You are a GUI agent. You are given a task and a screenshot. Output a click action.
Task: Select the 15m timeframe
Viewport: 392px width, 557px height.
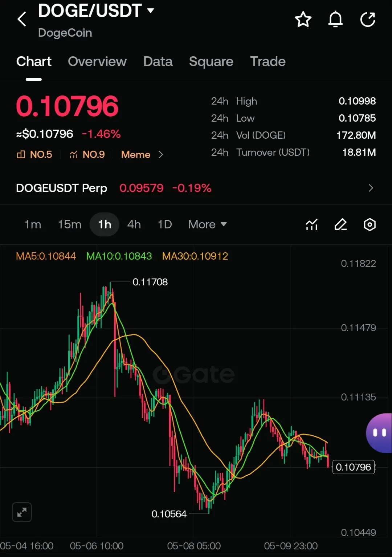click(70, 224)
